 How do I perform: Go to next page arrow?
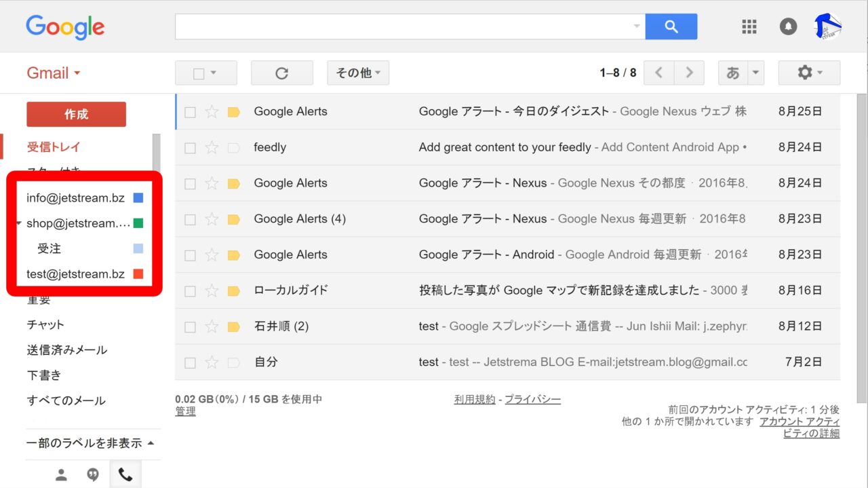689,73
